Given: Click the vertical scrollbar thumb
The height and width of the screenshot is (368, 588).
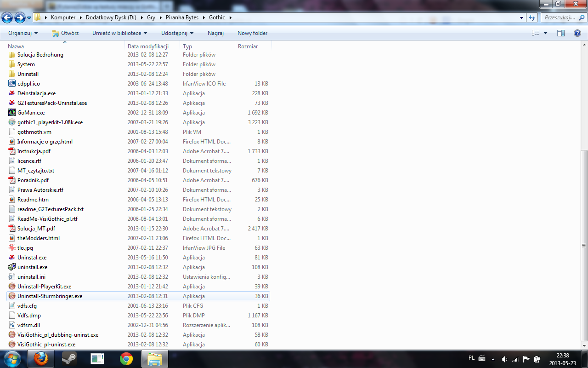Looking at the screenshot, I should (x=584, y=245).
